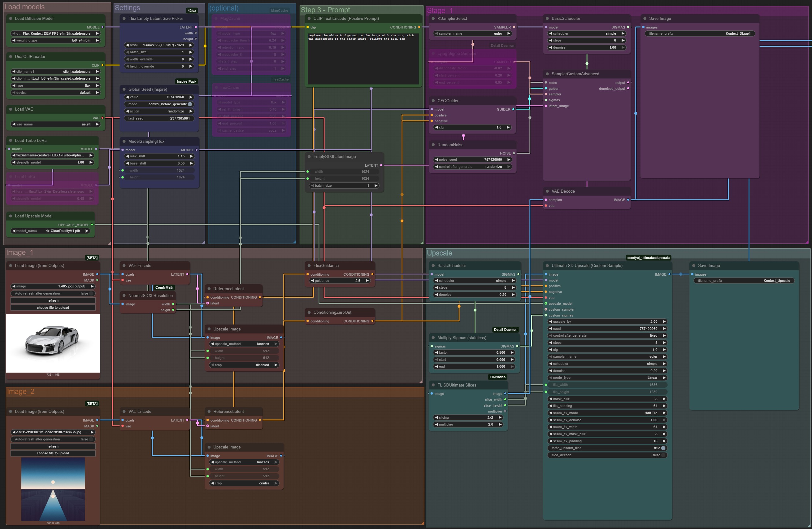Collapse the KSamplerSelect node via its dot
This screenshot has width=812, height=529.
[433, 19]
